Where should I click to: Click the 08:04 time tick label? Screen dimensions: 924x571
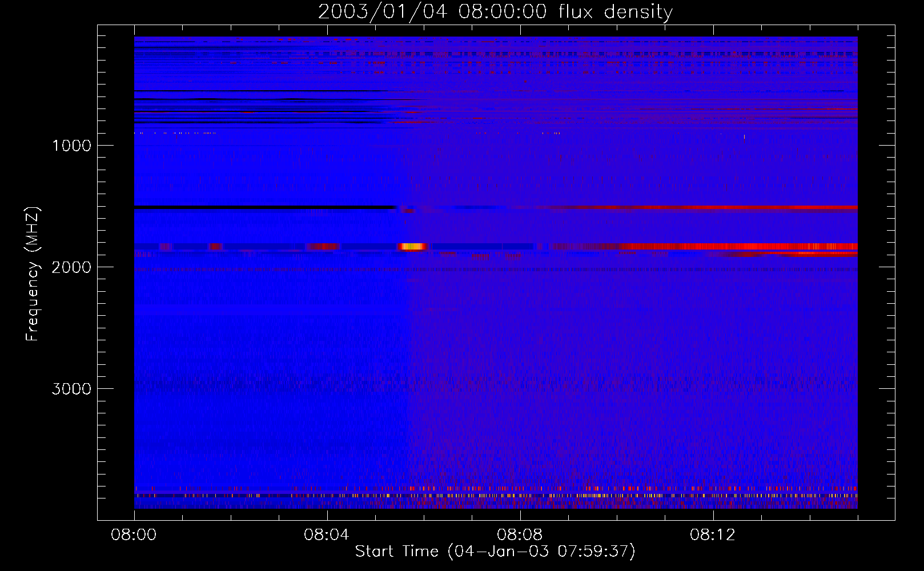click(327, 535)
